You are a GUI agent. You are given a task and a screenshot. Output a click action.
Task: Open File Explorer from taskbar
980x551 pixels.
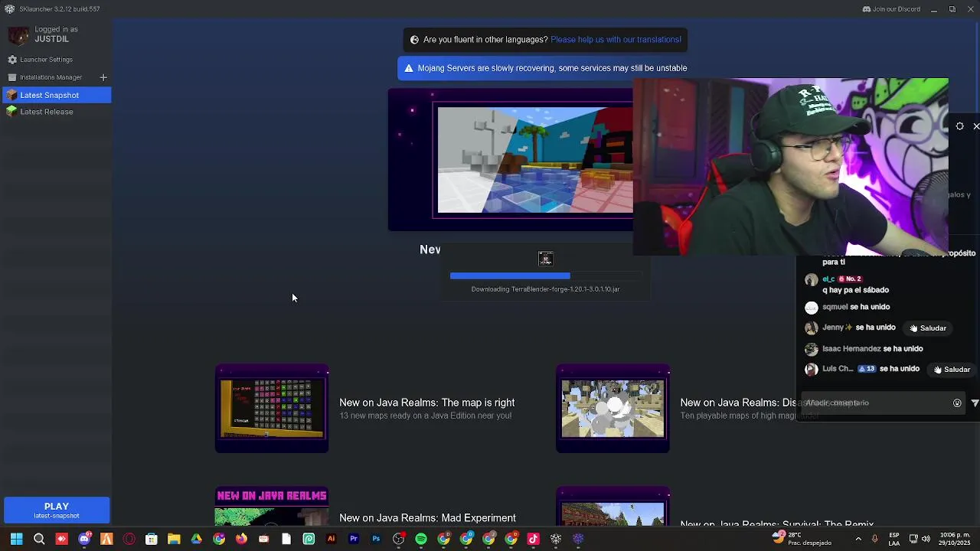tap(174, 539)
